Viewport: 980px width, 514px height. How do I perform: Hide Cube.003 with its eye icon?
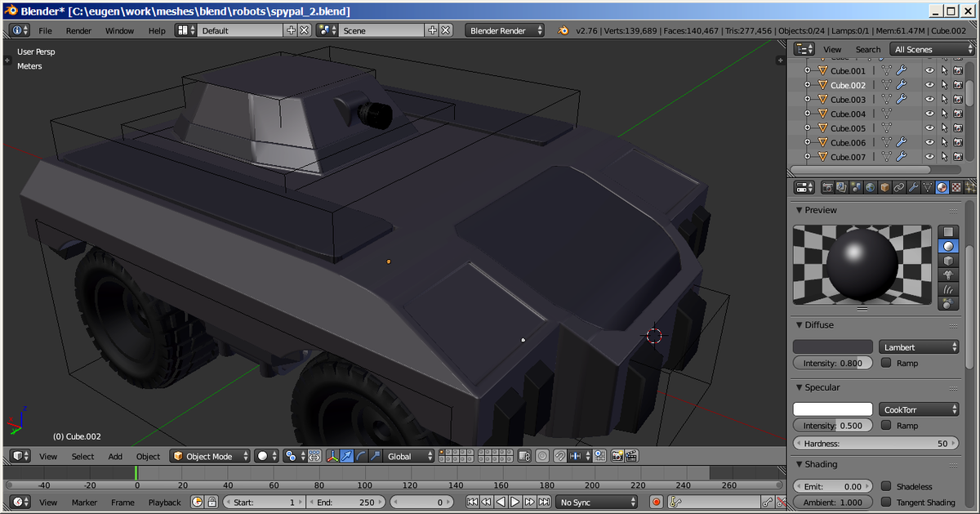(x=929, y=100)
